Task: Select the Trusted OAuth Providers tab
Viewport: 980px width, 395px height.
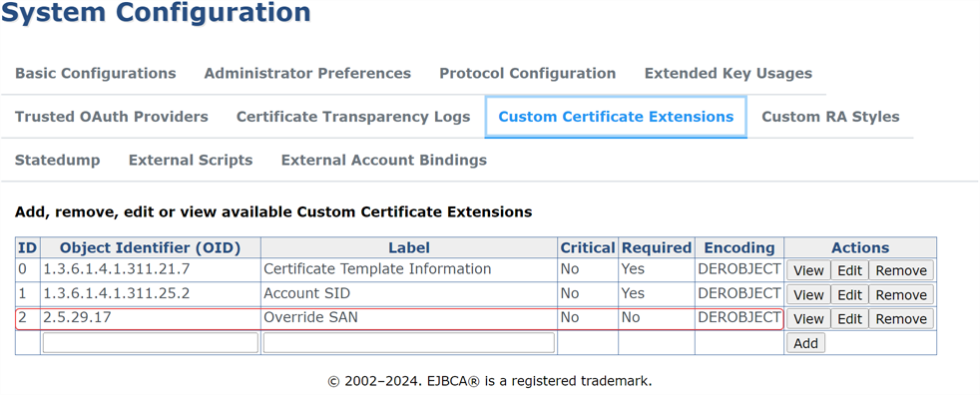Action: (x=111, y=117)
